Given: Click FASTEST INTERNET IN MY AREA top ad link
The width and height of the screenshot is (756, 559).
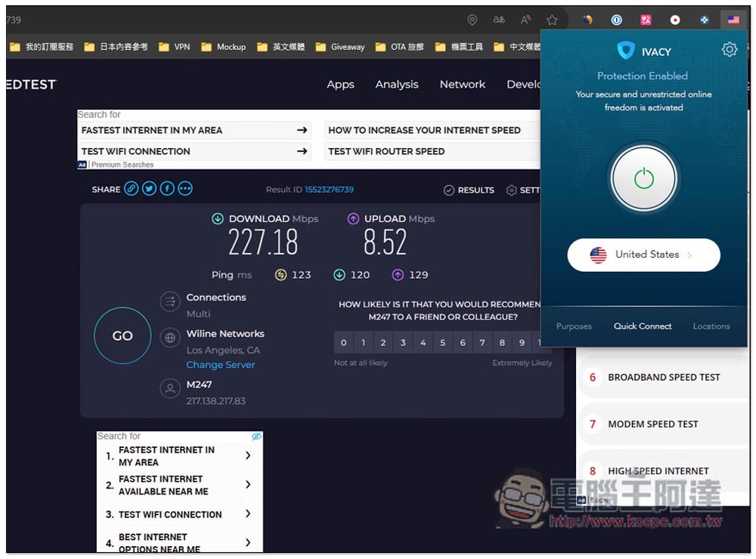Looking at the screenshot, I should coord(194,130).
